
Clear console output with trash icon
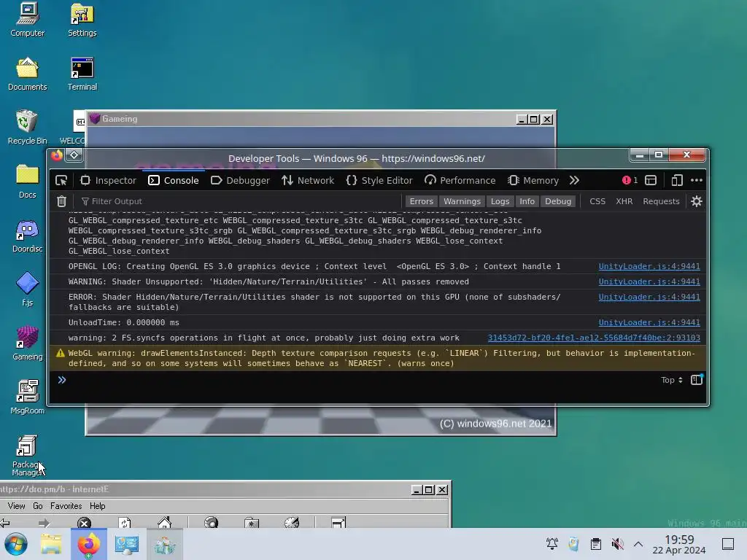tap(61, 201)
